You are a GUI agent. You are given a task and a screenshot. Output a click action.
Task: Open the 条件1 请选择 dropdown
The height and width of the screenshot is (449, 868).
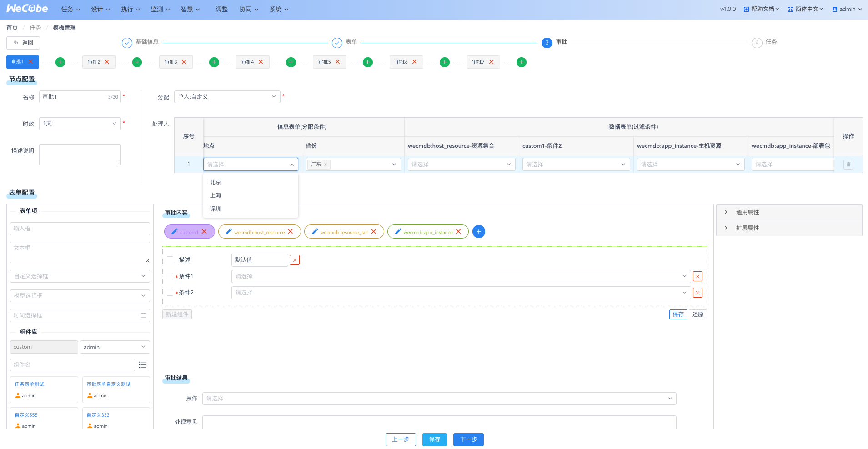(x=461, y=276)
